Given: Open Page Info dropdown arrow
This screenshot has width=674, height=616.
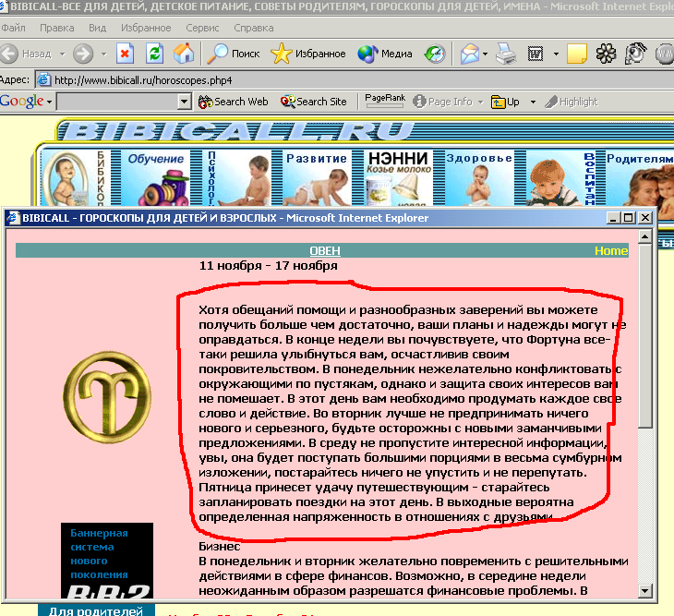Looking at the screenshot, I should (x=480, y=103).
